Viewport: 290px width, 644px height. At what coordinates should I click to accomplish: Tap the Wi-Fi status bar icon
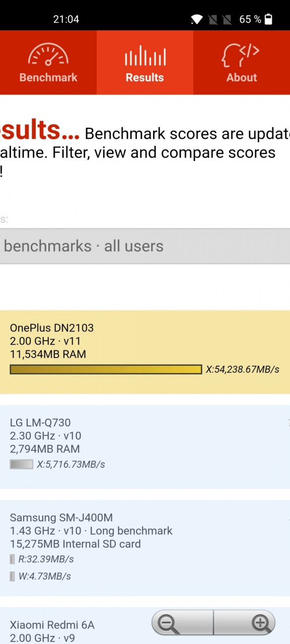(x=196, y=20)
